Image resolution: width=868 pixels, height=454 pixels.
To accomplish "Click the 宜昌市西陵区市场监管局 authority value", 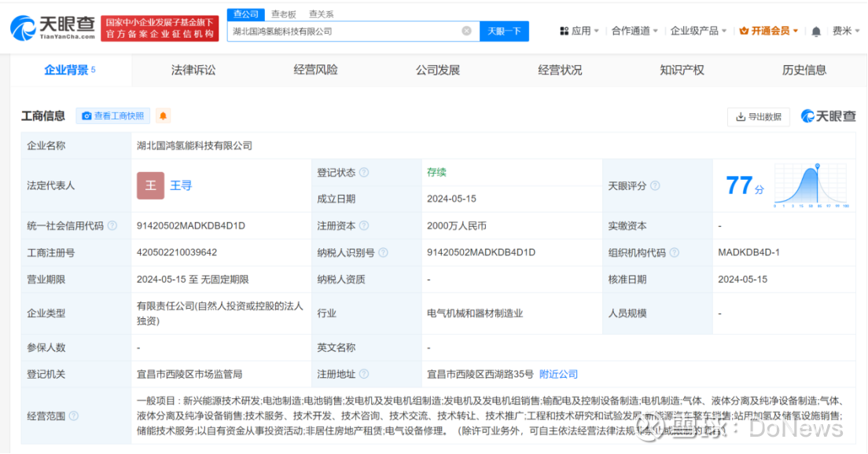I will [x=189, y=375].
